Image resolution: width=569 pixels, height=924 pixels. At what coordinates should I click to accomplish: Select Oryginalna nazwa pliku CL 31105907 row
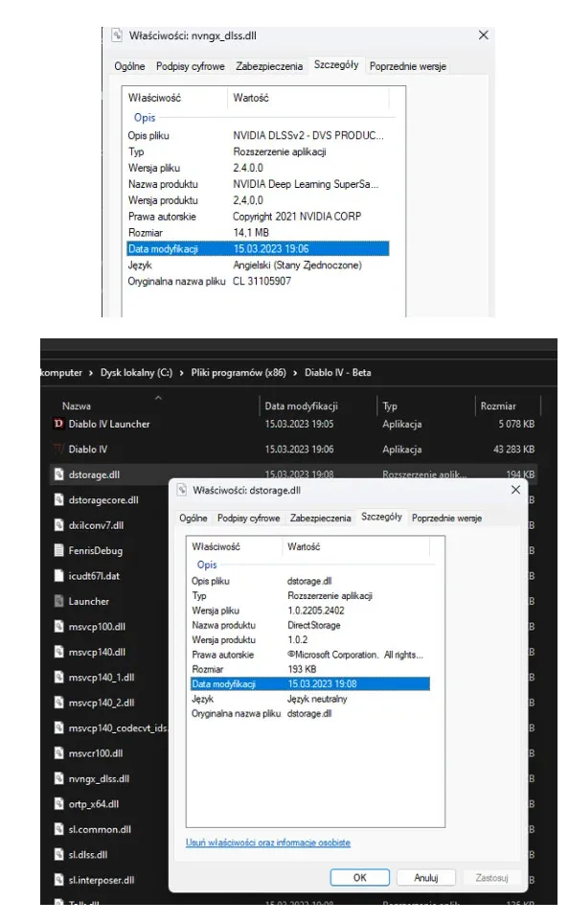[x=258, y=281]
